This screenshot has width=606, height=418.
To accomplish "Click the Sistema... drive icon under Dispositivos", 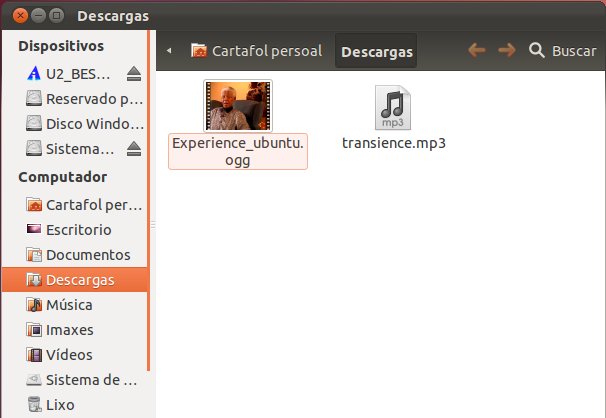I will [34, 149].
